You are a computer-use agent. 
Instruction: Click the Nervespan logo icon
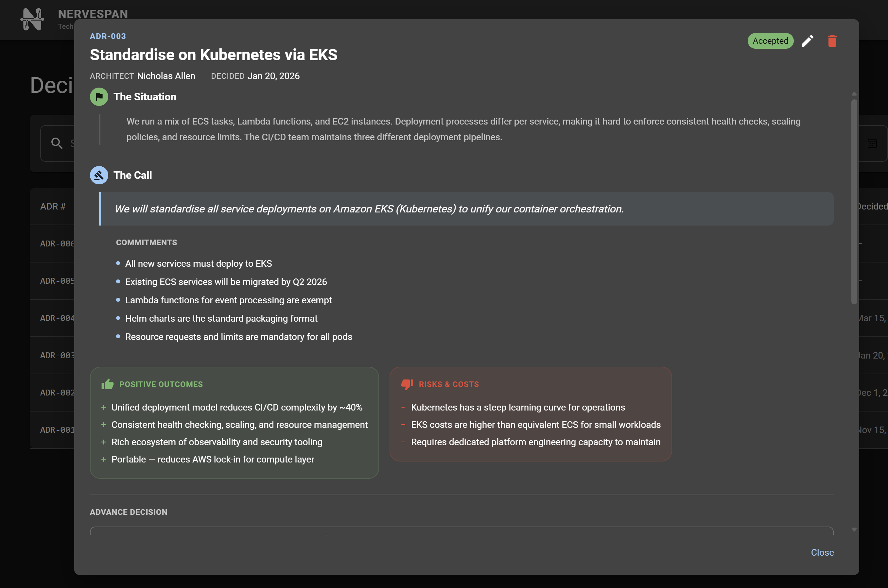click(32, 19)
